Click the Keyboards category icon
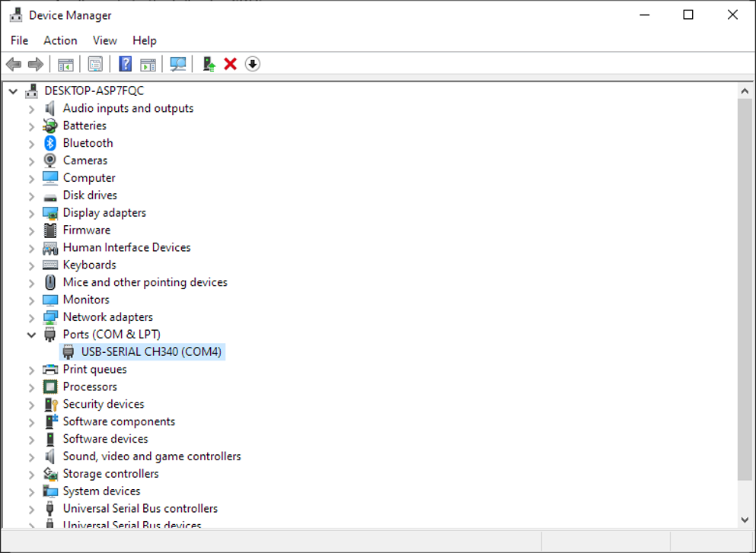The height and width of the screenshot is (553, 756). [50, 265]
